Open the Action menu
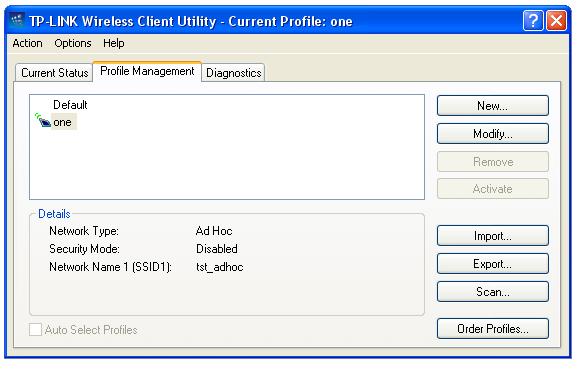Viewport: 578px width, 367px height. pyautogui.click(x=27, y=43)
